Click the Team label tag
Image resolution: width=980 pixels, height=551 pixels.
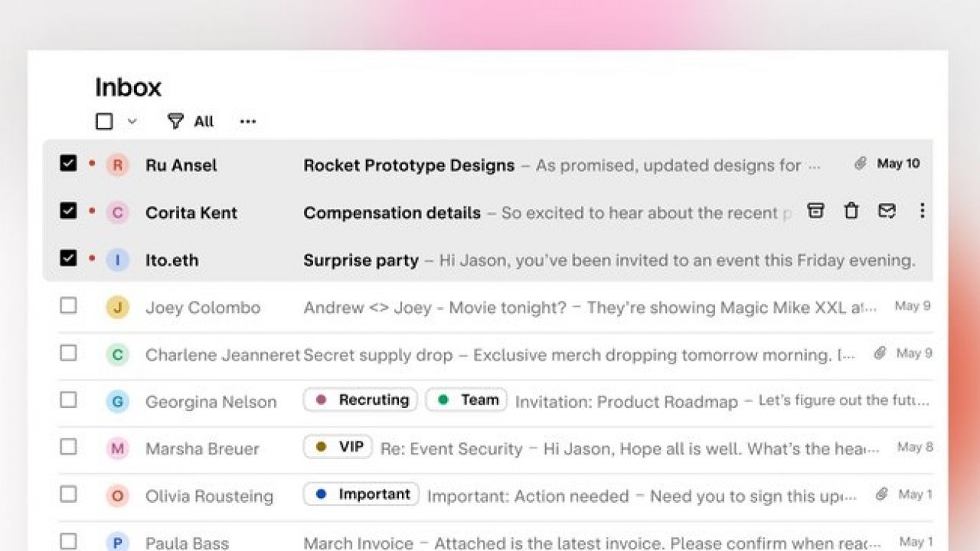[x=466, y=400]
